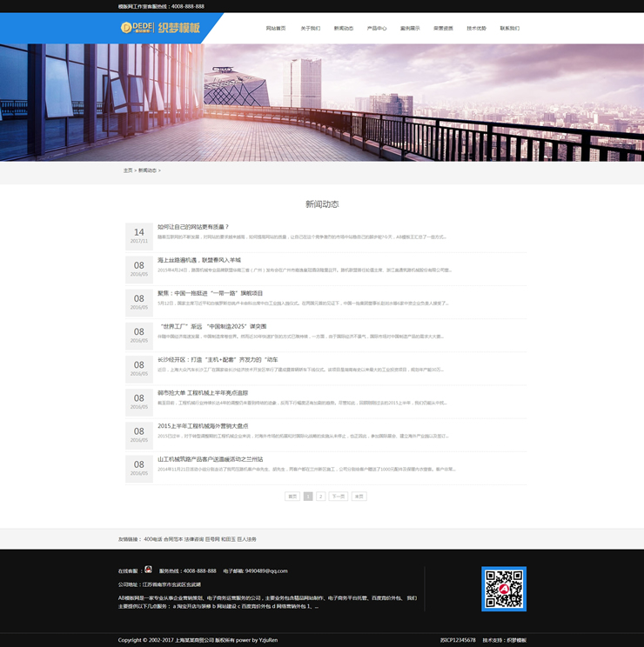The height and width of the screenshot is (647, 644).
Task: Click the 首页 pagination button
Action: (x=292, y=497)
